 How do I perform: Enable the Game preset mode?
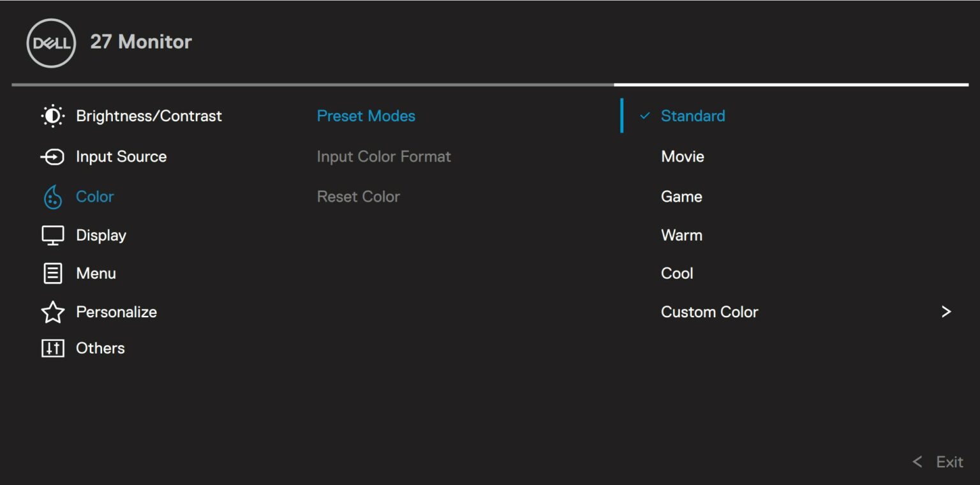[681, 197]
